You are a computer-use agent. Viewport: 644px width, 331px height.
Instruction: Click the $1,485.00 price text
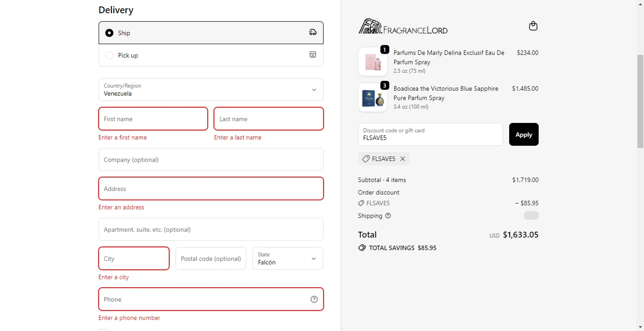pyautogui.click(x=525, y=89)
